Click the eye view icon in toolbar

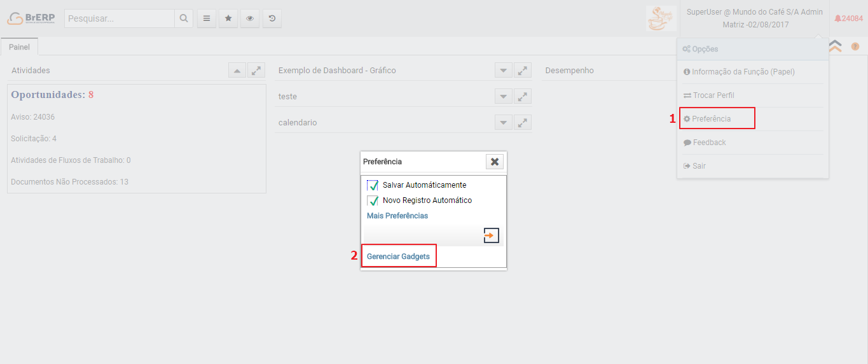click(x=250, y=18)
